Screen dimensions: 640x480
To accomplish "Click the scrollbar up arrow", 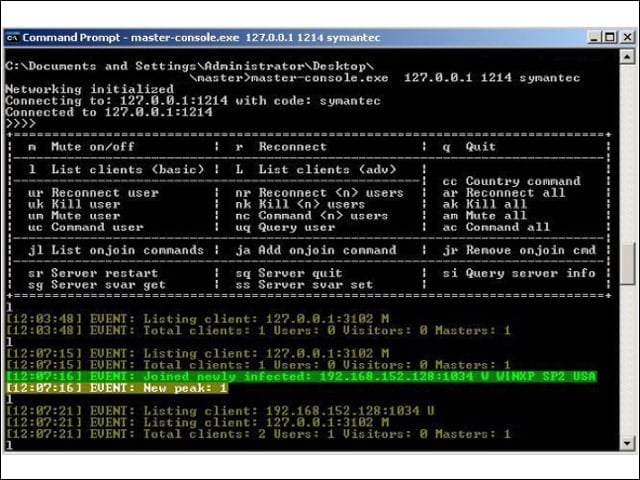I will pyautogui.click(x=627, y=56).
